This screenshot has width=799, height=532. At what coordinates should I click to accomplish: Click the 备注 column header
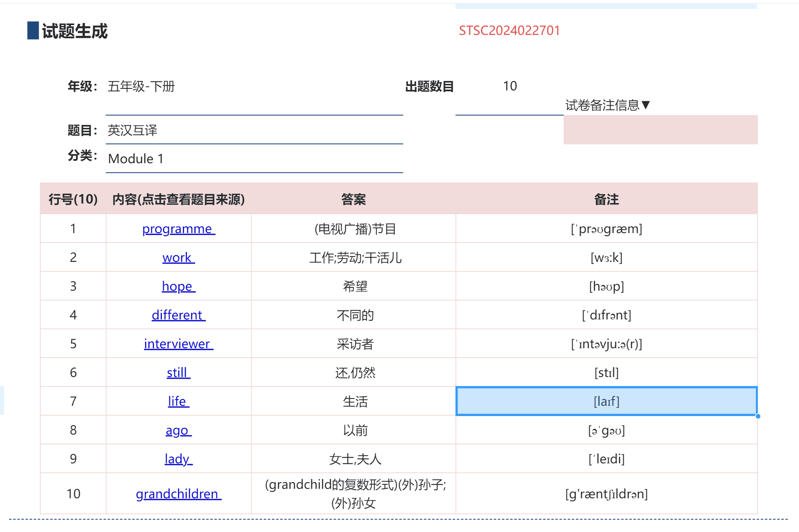[x=606, y=199]
